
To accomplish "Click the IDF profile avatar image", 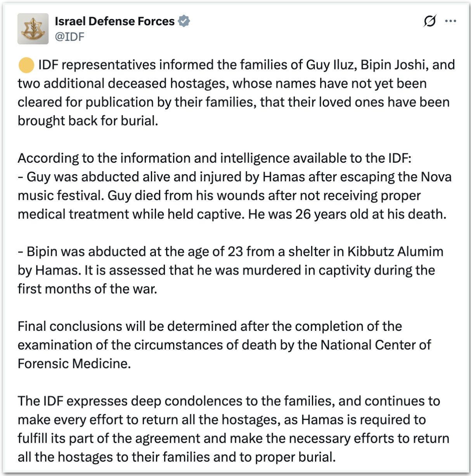I will [33, 29].
